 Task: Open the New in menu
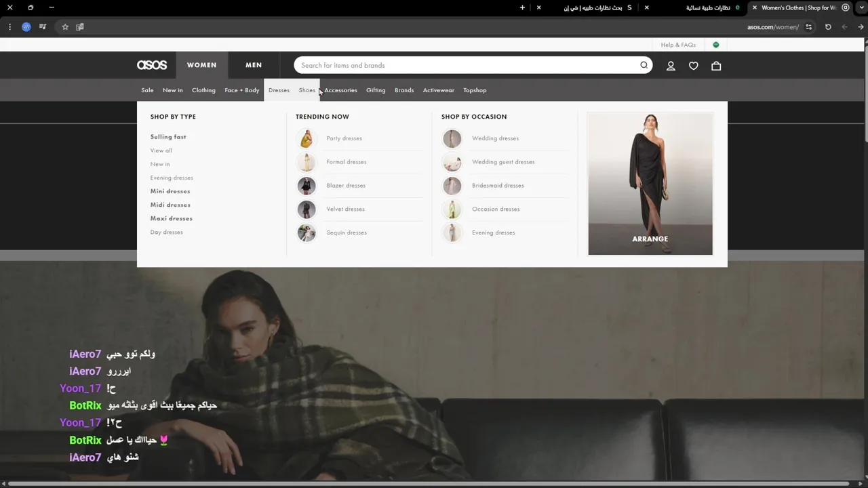172,90
